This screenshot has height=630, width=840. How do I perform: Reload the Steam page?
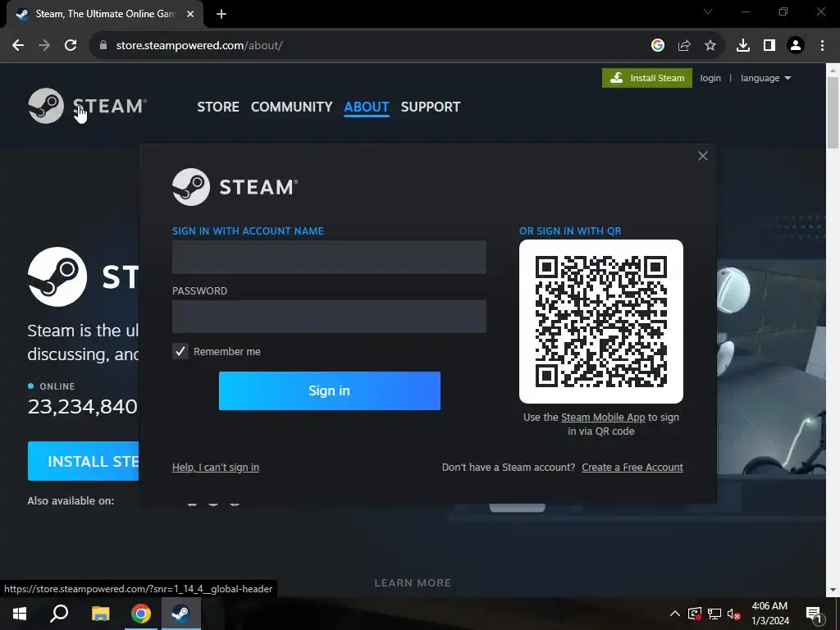71,46
